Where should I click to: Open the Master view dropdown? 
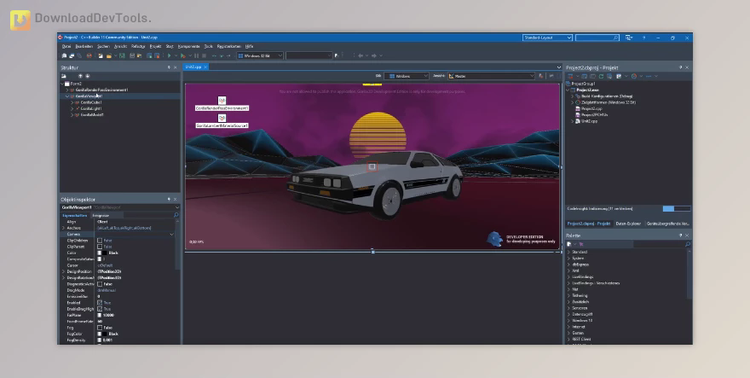point(490,76)
